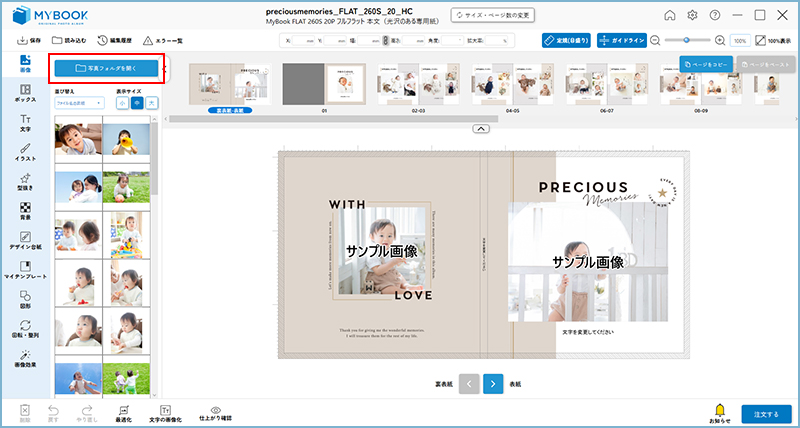
Task: Click the サイズ・ページ数の変更 button
Action: coord(492,15)
